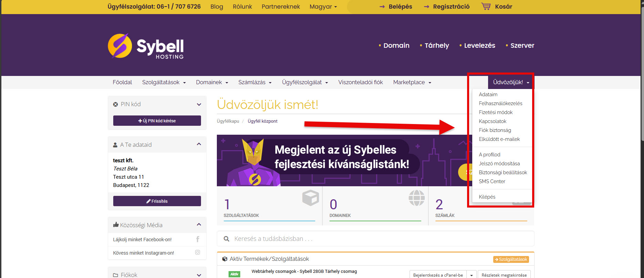Click the box icon above Szolgáltatások counter
Viewport: 644px width, 278px height.
click(310, 198)
